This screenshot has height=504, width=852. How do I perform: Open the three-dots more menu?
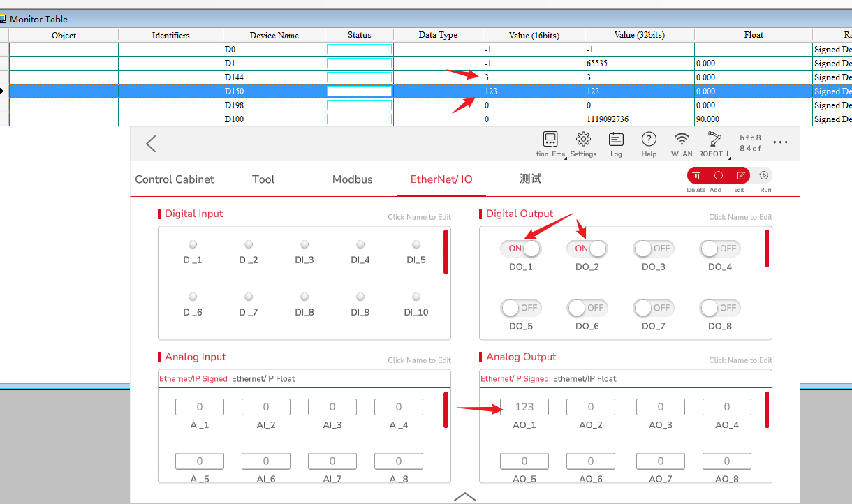pos(780,142)
